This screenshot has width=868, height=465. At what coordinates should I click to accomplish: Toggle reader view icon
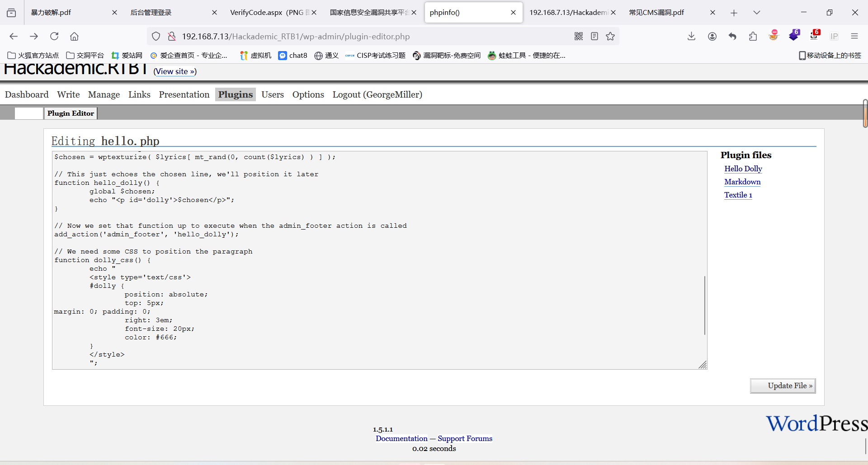pos(594,36)
